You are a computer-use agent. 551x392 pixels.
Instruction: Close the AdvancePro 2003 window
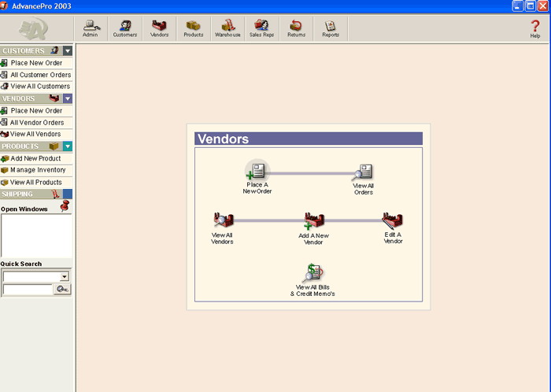543,6
